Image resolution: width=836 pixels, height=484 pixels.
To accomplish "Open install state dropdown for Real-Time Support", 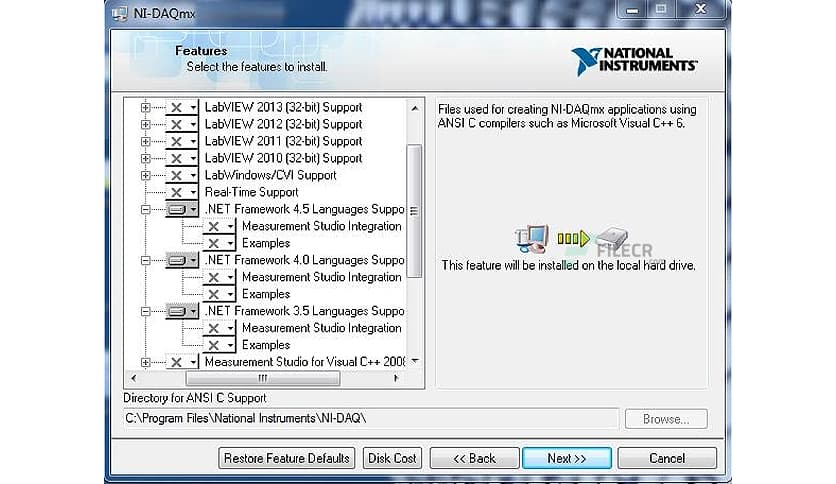I will (x=192, y=192).
